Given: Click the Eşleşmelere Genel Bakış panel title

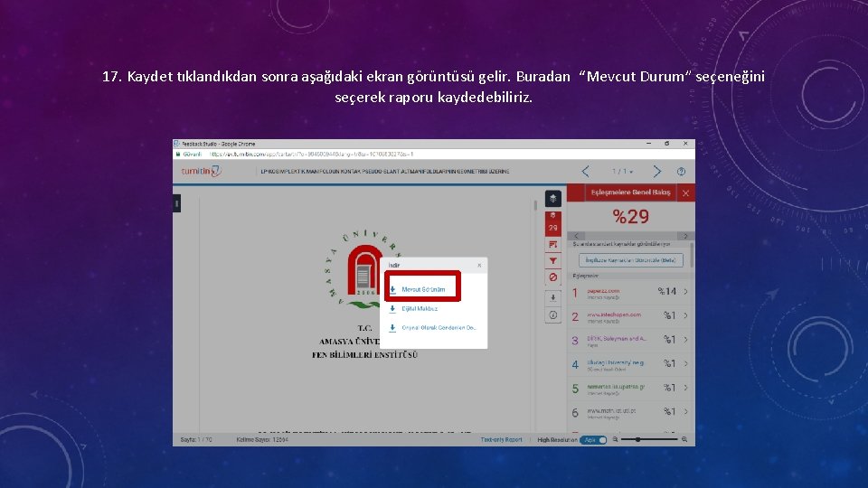Looking at the screenshot, I should pyautogui.click(x=630, y=192).
